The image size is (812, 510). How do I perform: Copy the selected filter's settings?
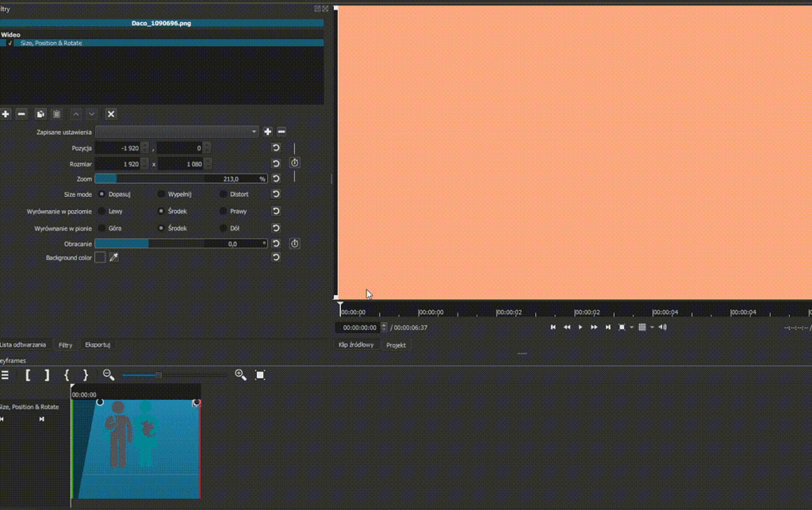click(x=40, y=113)
